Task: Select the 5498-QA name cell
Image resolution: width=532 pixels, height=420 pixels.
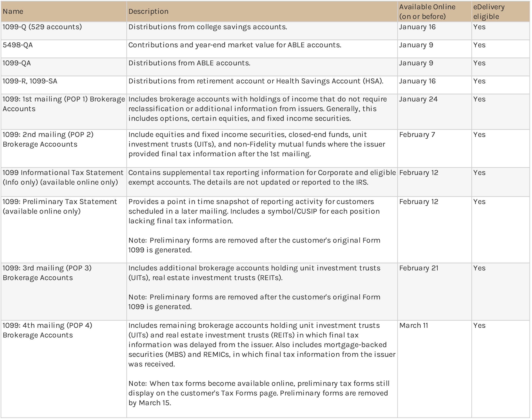Action: (18, 45)
